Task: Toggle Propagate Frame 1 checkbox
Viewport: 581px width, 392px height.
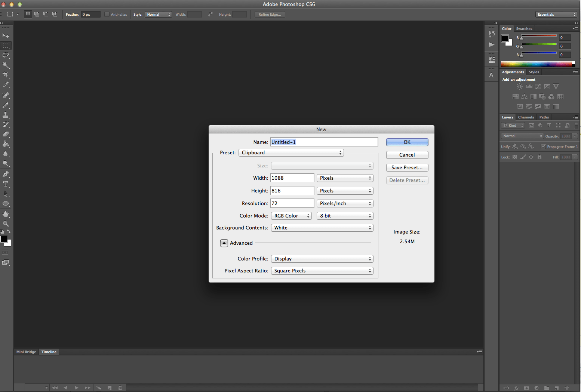Action: [x=543, y=146]
